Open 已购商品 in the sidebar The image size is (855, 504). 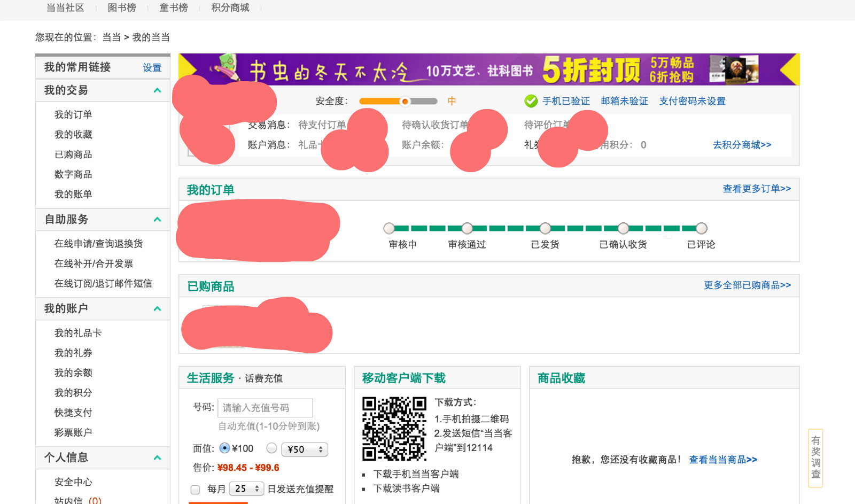coord(73,154)
